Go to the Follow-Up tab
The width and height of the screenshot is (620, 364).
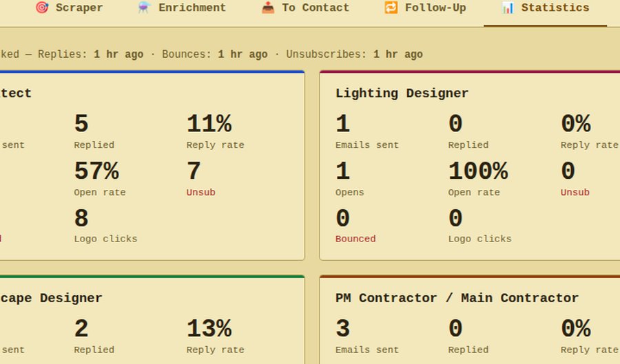coord(425,8)
